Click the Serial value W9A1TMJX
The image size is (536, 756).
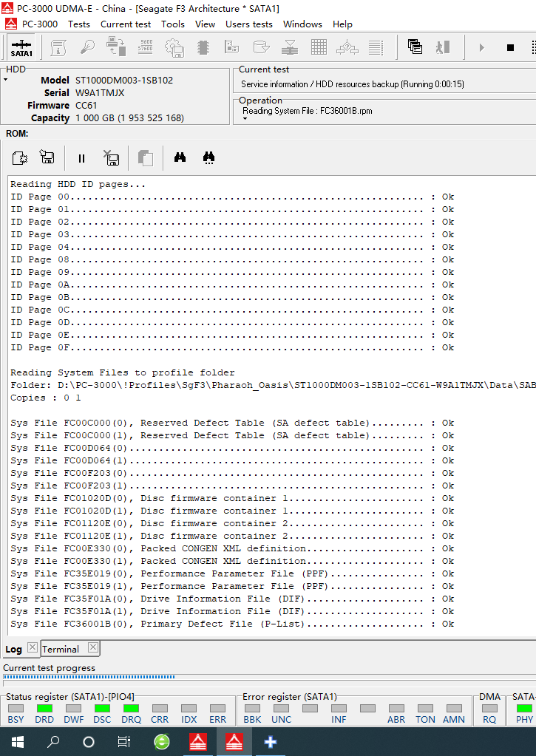[100, 92]
